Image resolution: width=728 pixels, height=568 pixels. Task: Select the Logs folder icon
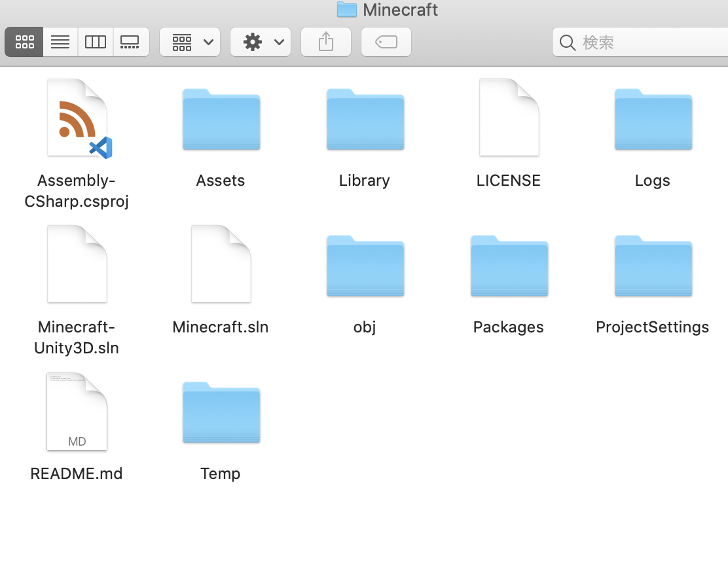pos(653,119)
